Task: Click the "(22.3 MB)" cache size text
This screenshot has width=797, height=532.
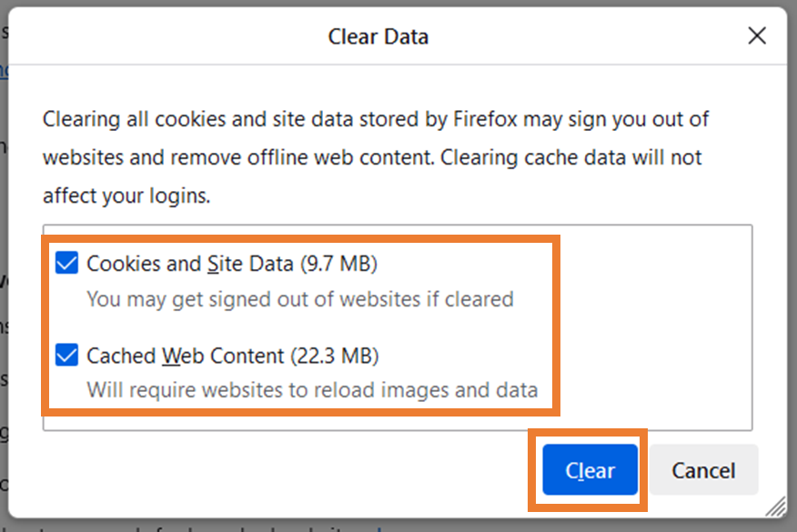Action: click(335, 355)
